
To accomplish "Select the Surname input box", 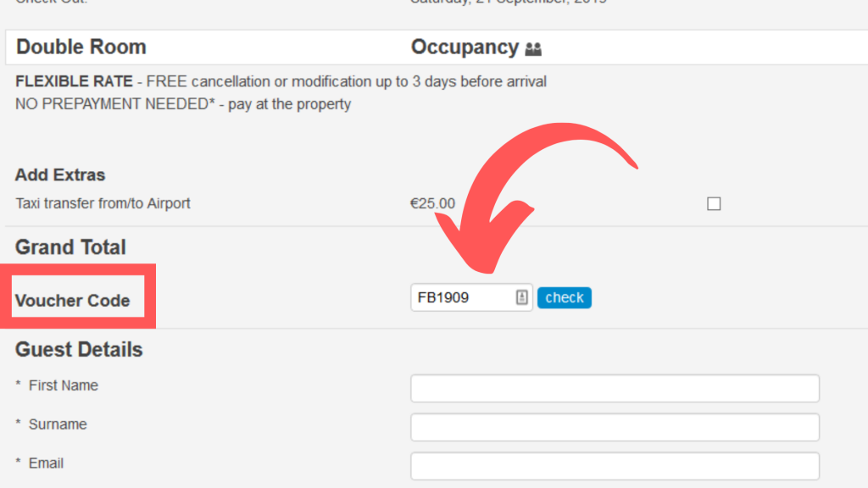I will coord(615,427).
